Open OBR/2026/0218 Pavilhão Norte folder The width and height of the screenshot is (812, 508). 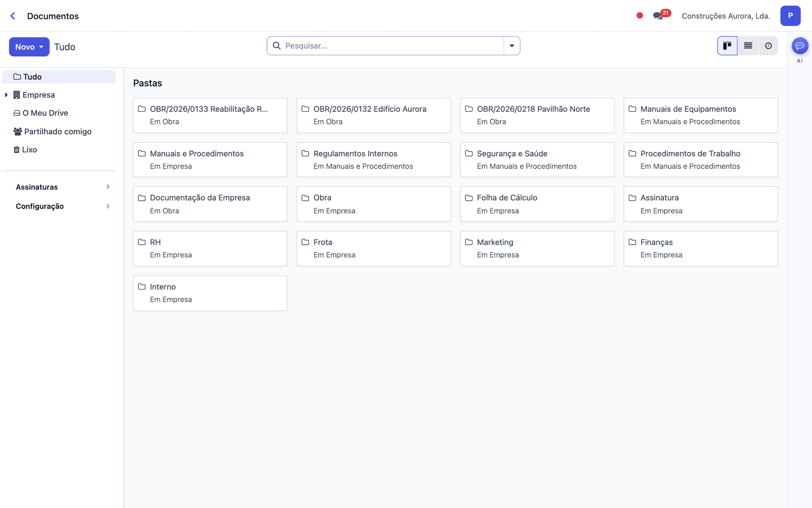537,115
